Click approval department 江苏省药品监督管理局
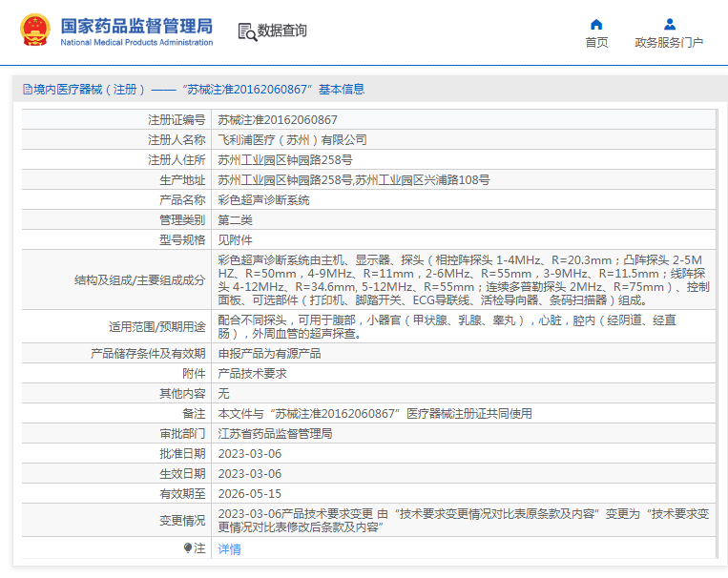The height and width of the screenshot is (578, 728). [x=275, y=433]
